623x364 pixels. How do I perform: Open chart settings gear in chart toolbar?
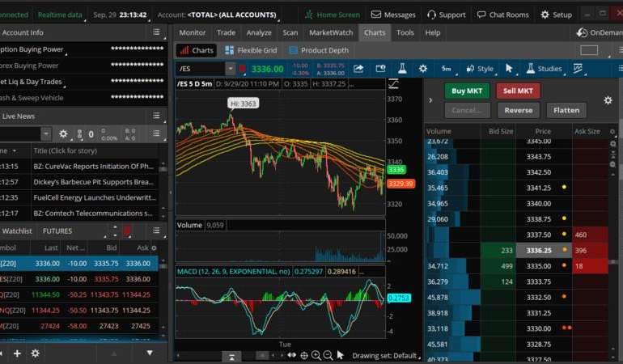[x=423, y=69]
